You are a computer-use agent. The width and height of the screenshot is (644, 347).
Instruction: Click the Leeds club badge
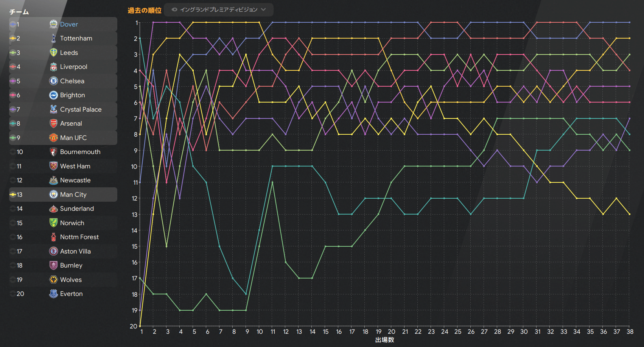tap(53, 53)
